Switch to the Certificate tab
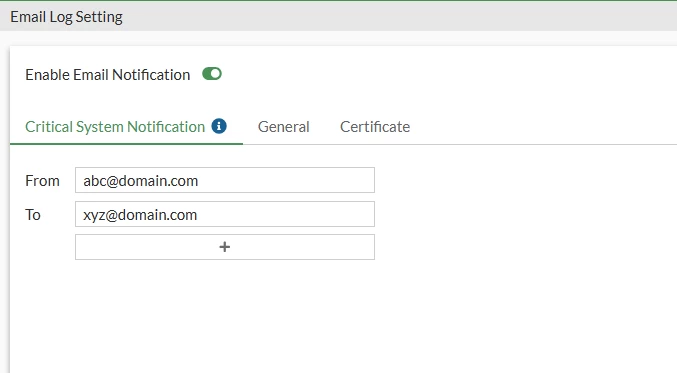 coord(375,127)
